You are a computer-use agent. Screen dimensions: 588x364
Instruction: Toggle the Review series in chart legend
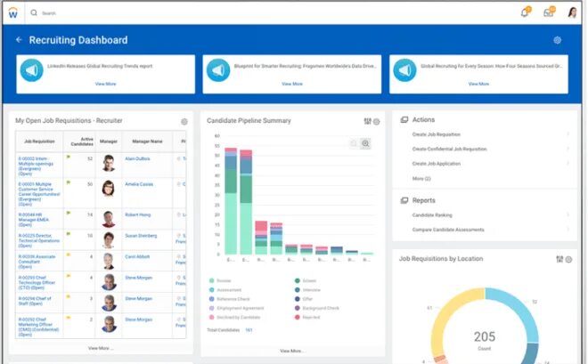pos(221,280)
